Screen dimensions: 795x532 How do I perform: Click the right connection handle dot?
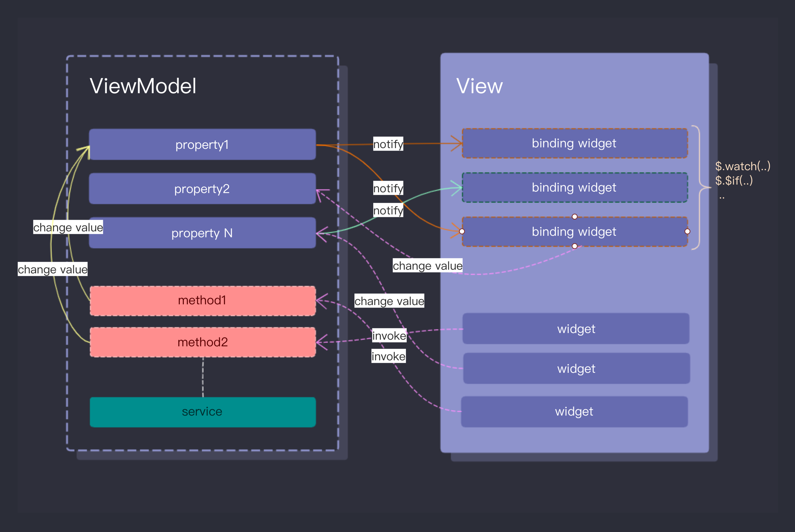coord(687,231)
